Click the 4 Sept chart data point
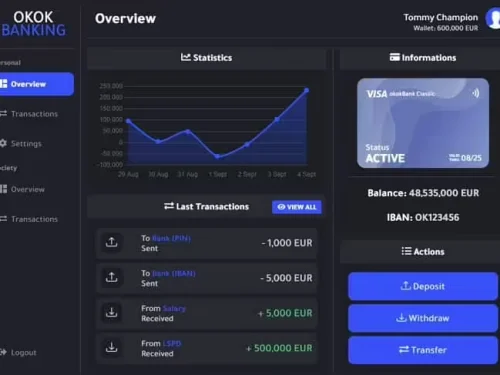Image resolution: width=500 pixels, height=375 pixels. 306,90
